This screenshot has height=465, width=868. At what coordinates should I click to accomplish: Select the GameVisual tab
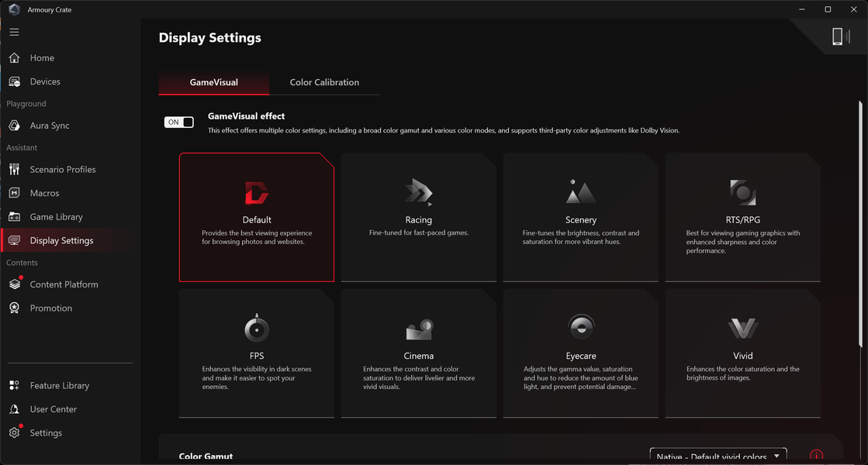(213, 82)
